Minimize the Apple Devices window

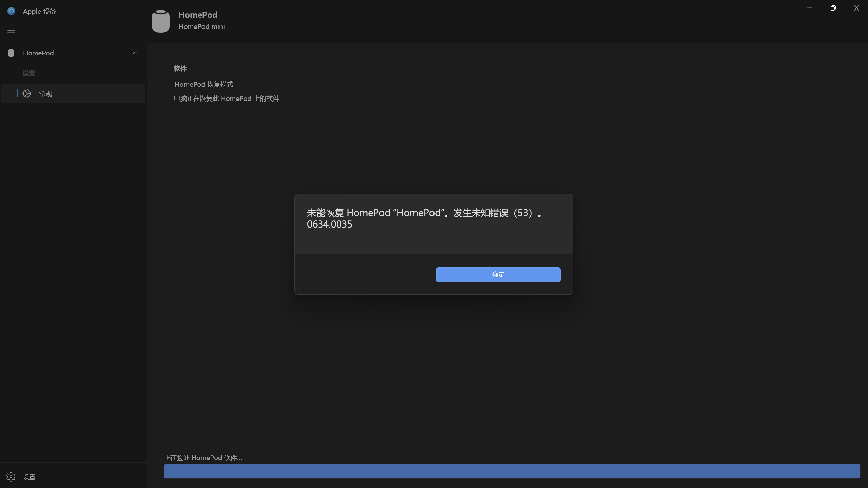point(810,8)
